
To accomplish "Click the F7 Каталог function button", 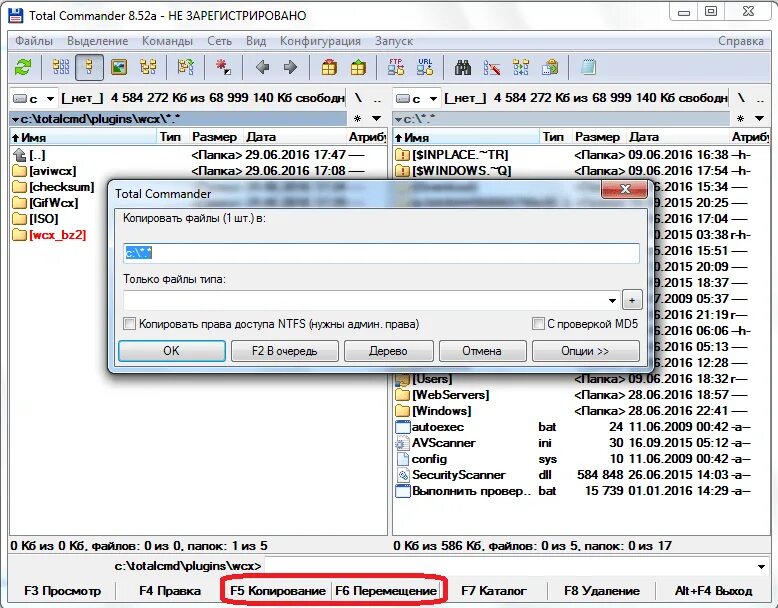I will click(x=493, y=591).
